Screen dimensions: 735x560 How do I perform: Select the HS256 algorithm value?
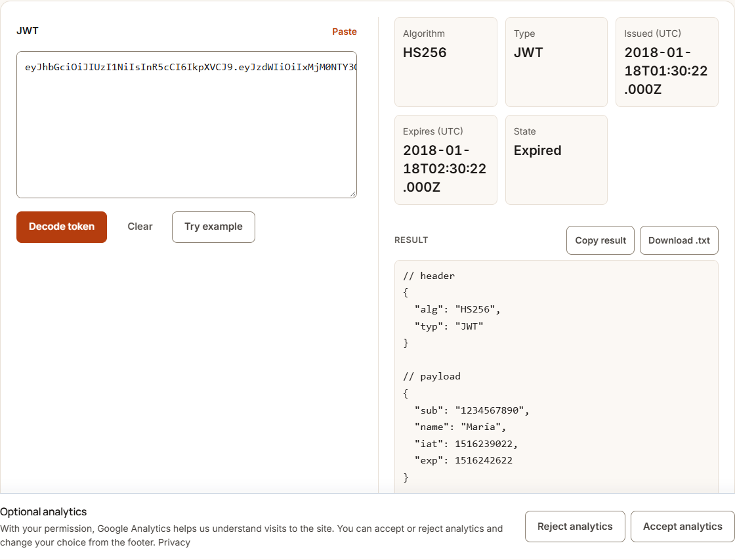(x=425, y=53)
